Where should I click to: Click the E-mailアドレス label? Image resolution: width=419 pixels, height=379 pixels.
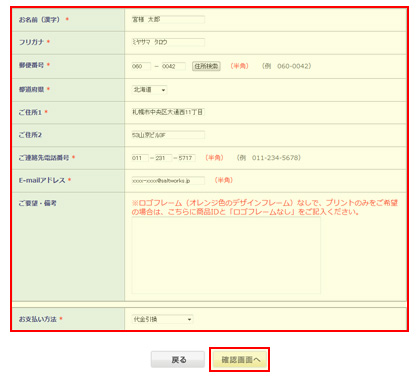(x=42, y=180)
